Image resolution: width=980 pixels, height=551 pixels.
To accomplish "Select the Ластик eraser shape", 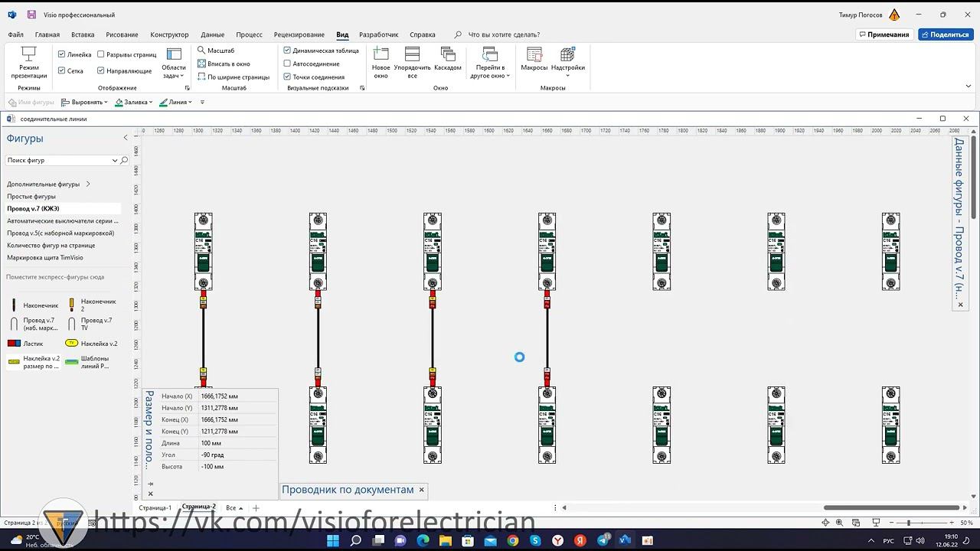I will click(26, 344).
